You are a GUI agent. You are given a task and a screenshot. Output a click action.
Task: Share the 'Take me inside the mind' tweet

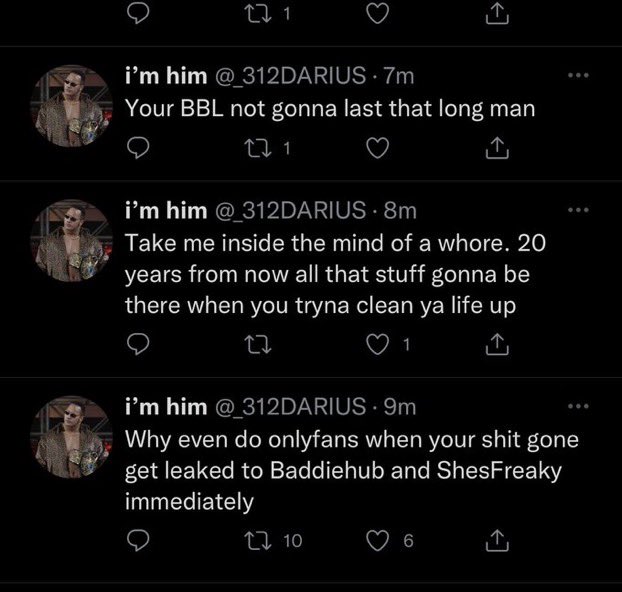click(x=497, y=344)
